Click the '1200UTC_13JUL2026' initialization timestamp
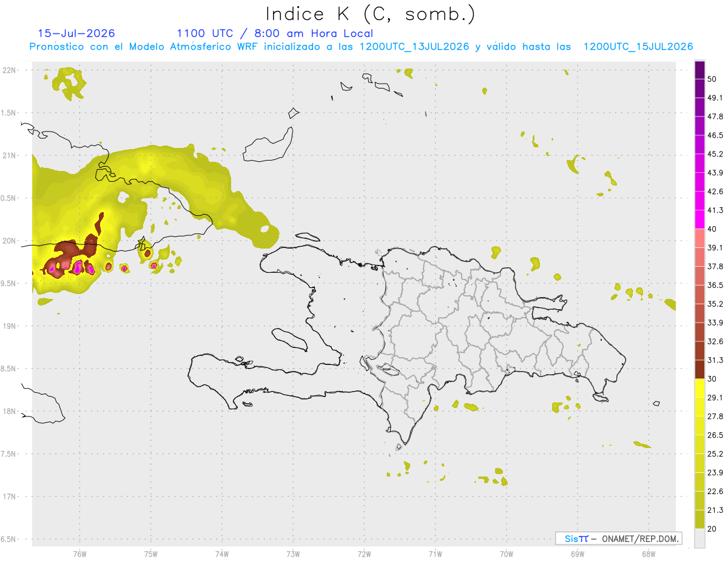Viewport: 728px width, 562px height. tap(414, 47)
